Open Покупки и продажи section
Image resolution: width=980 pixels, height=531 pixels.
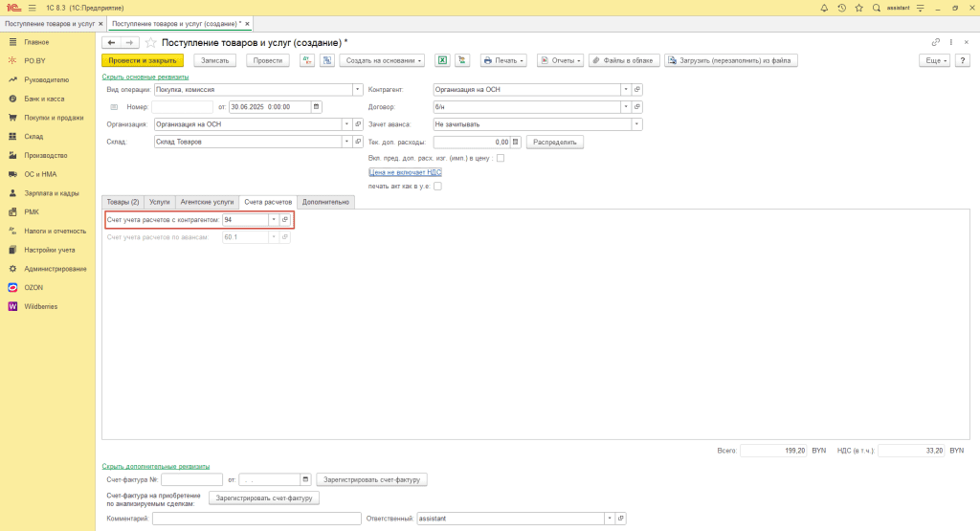pos(54,118)
